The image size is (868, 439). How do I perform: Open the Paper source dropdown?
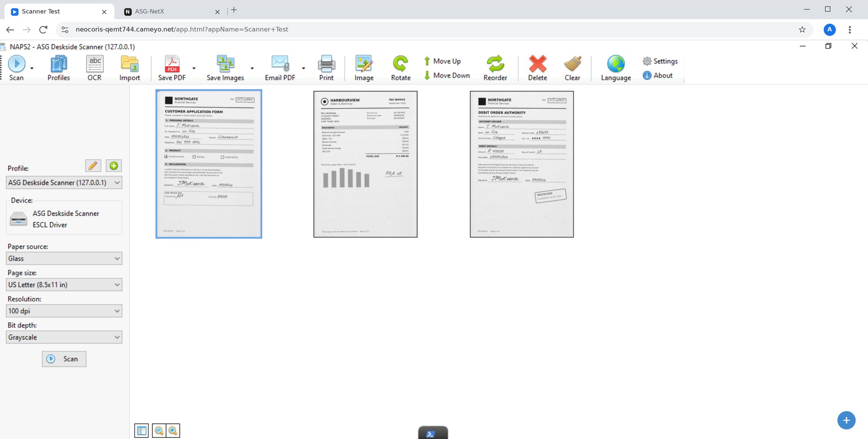[x=64, y=258]
